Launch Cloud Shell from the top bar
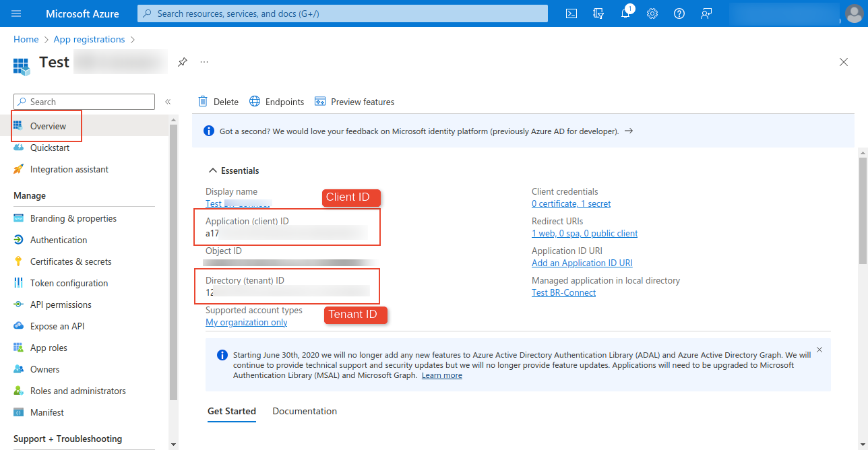868x450 pixels. [x=571, y=13]
